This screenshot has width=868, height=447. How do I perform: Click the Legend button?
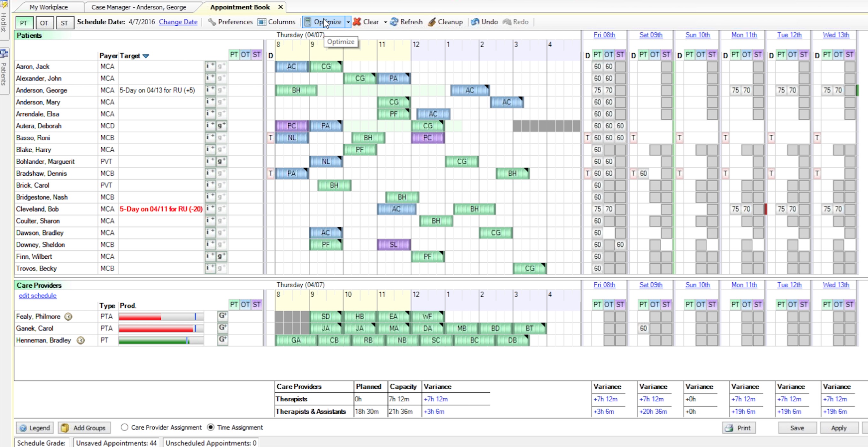pos(35,428)
